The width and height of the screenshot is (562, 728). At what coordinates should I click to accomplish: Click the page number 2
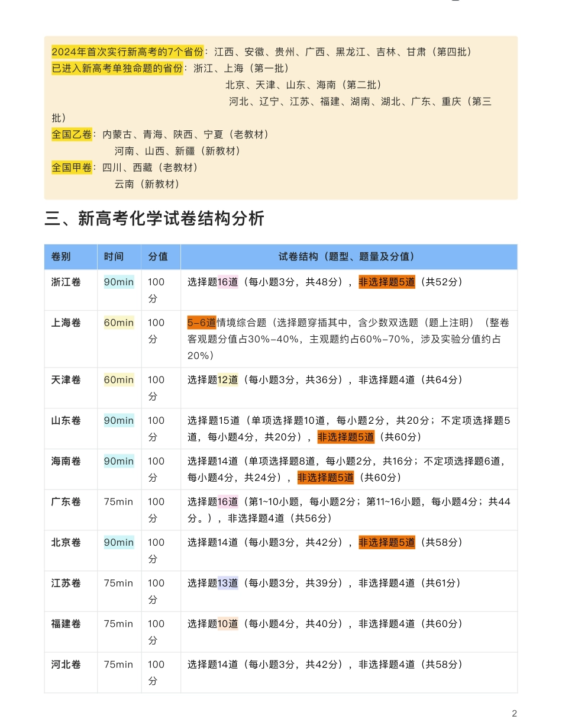514,713
